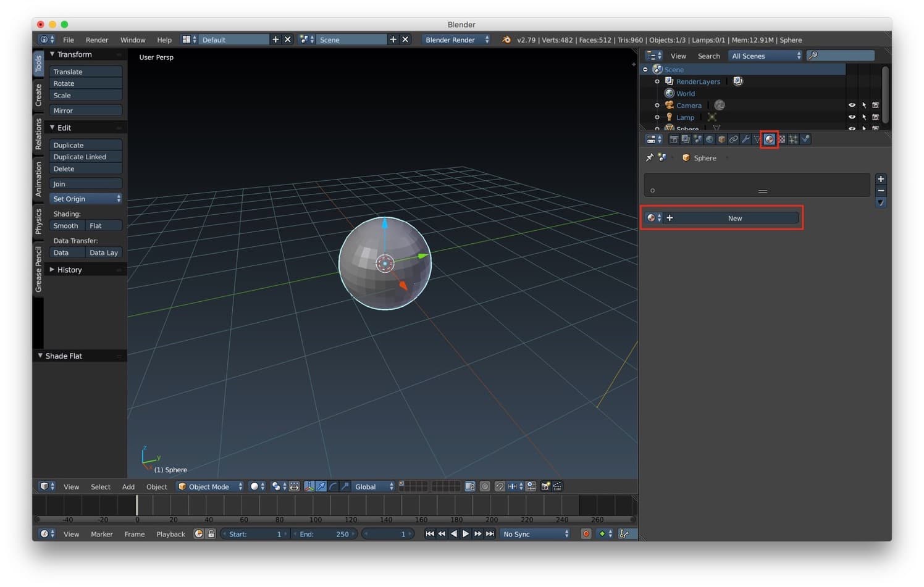924x587 pixels.
Task: Play the animation in the timeline
Action: (466, 534)
